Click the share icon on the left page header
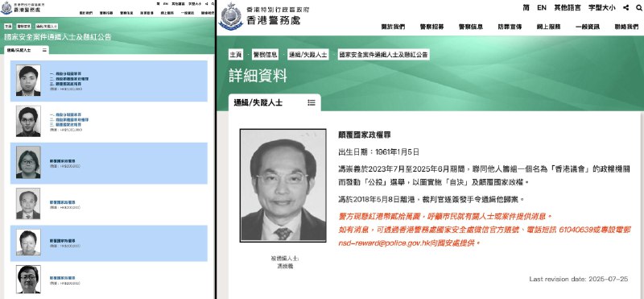Image resolution: width=644 pixels, height=299 pixels. (x=208, y=3)
